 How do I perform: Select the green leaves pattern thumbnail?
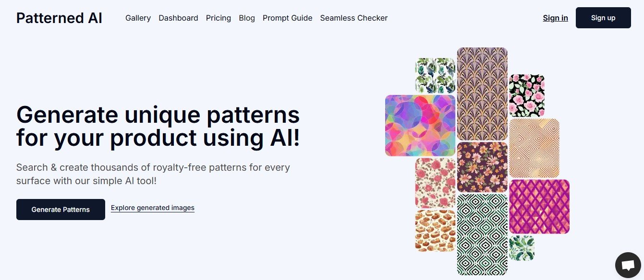point(435,75)
